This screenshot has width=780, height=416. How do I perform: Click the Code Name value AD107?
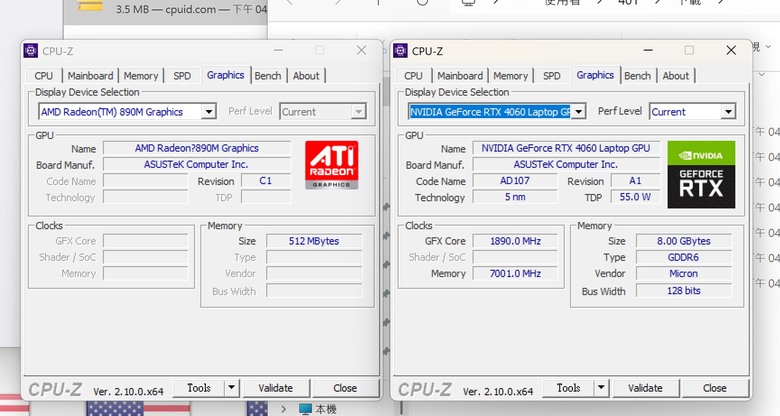[515, 181]
